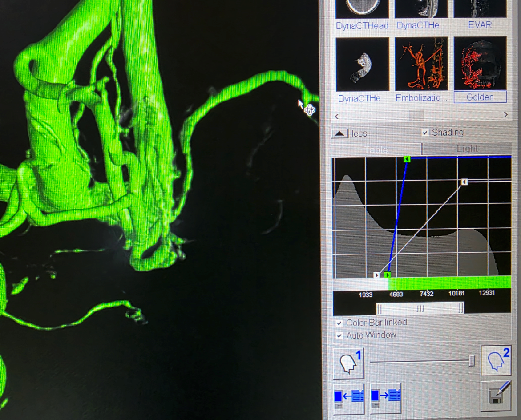Screen dimensions: 521x420
Task: Click the import settings left-arrow icon
Action: 348,398
